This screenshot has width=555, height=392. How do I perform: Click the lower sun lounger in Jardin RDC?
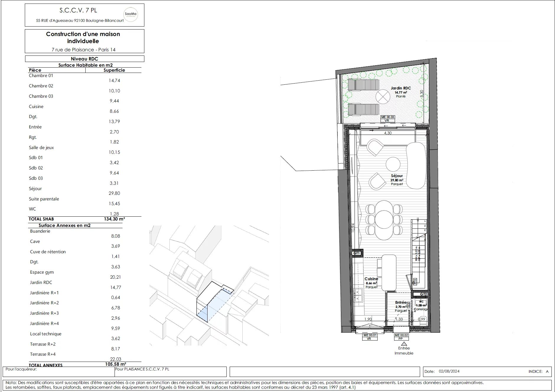tap(363, 110)
